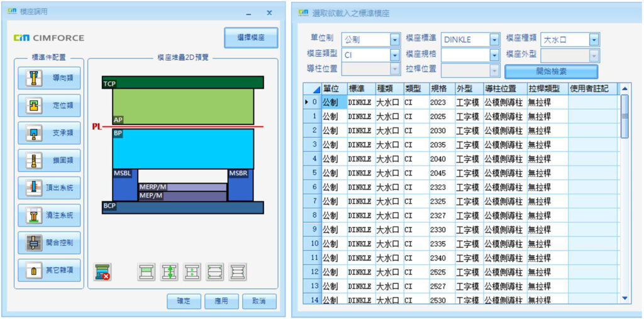
Task: Click the delete mold base icon with red X
Action: click(x=103, y=272)
